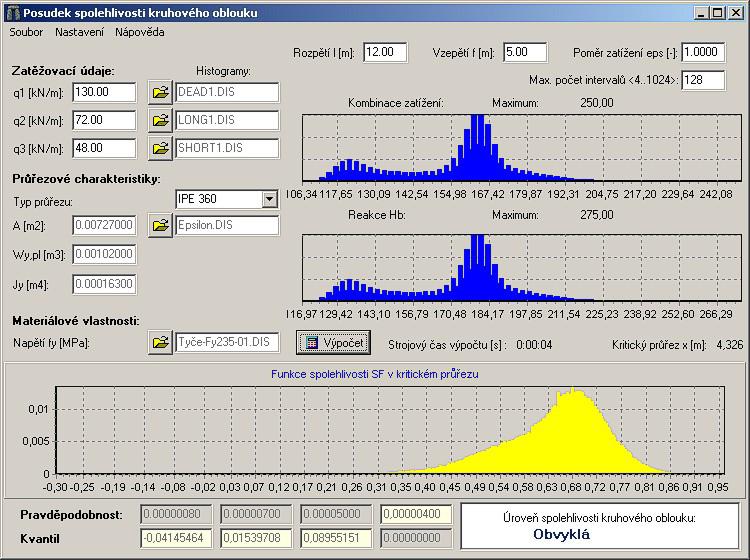Click quantile field 0,08955151
This screenshot has width=750, height=560.
(x=336, y=538)
